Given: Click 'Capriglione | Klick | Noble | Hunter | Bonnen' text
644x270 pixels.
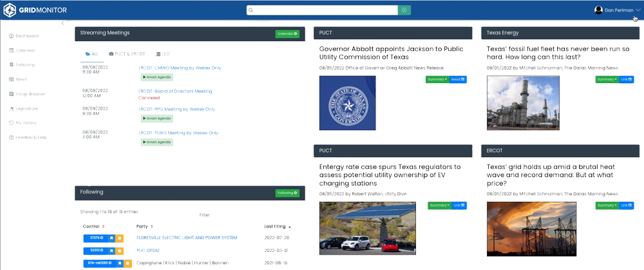Looking at the screenshot, I should point(182,263).
